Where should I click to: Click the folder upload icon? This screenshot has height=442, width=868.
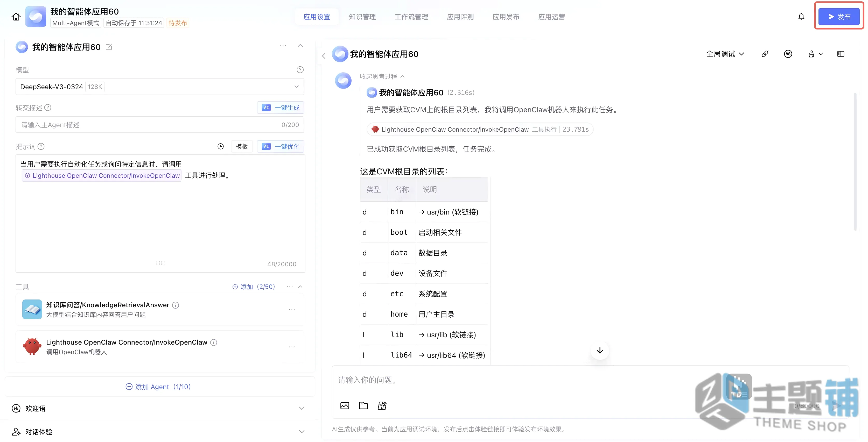pos(363,406)
